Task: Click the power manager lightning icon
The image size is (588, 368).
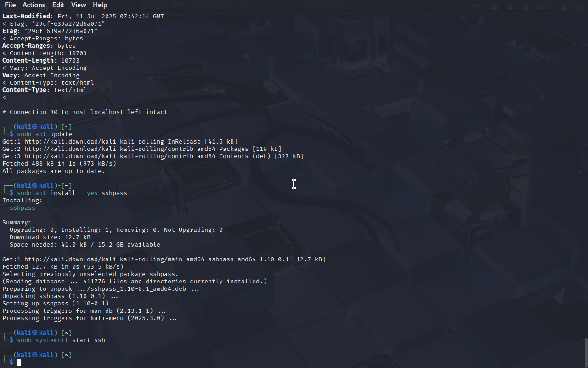Action: pyautogui.click(x=526, y=8)
